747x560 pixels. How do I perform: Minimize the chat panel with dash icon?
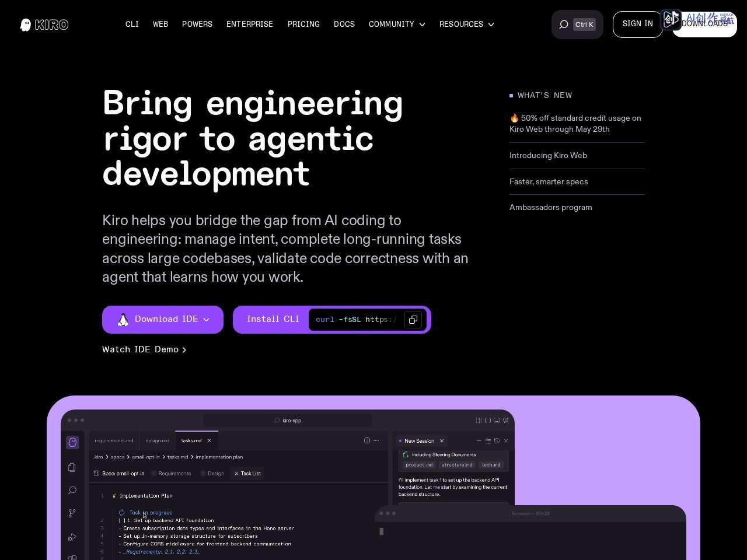point(479,441)
